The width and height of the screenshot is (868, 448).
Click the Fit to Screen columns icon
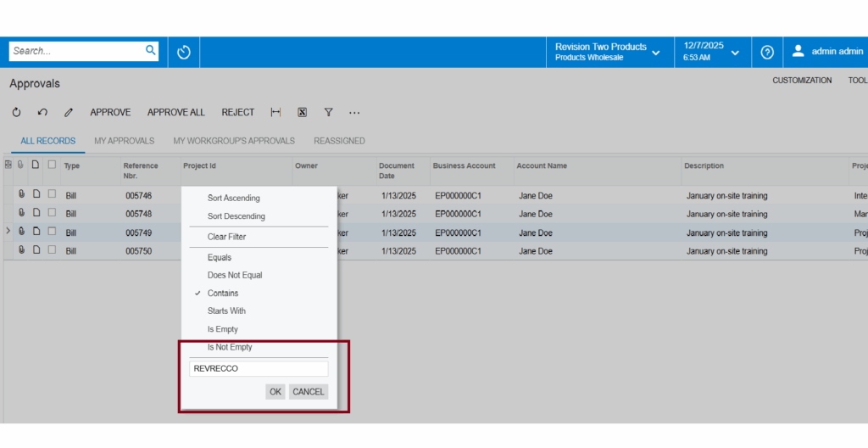point(275,112)
